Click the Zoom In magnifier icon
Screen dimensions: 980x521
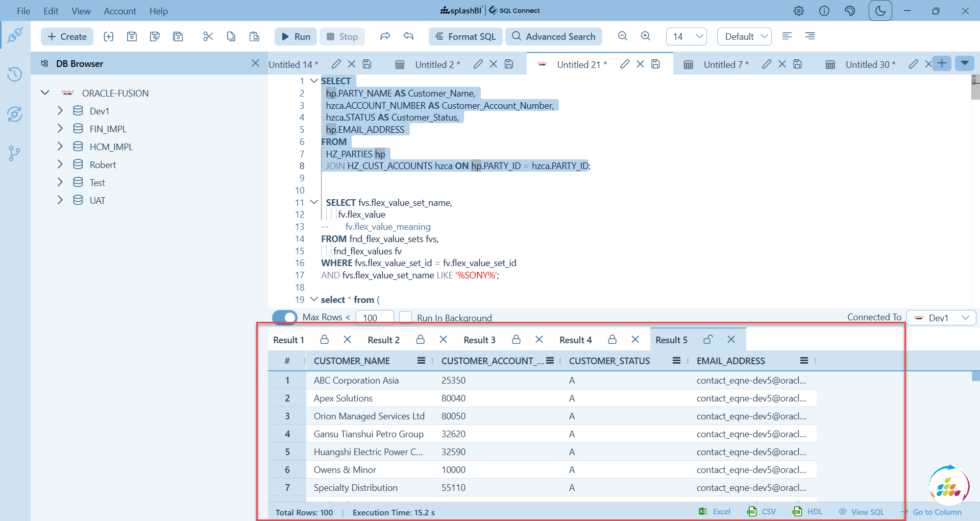(x=646, y=36)
